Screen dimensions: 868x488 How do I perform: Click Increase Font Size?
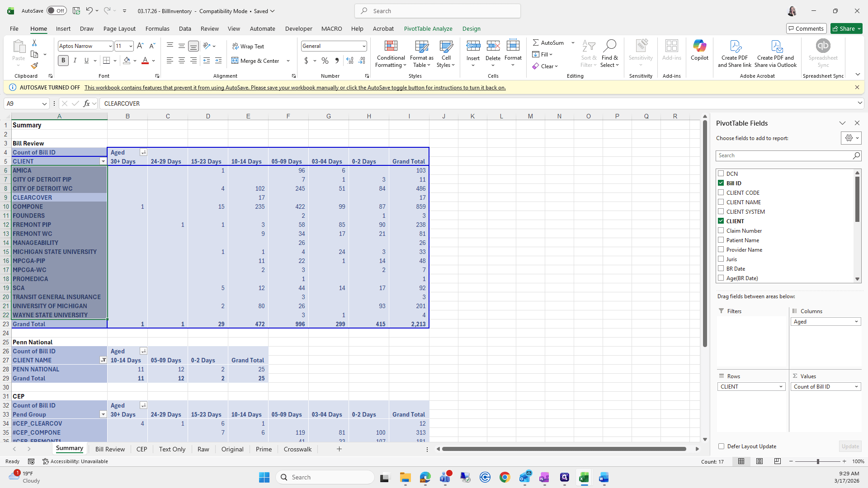(140, 46)
